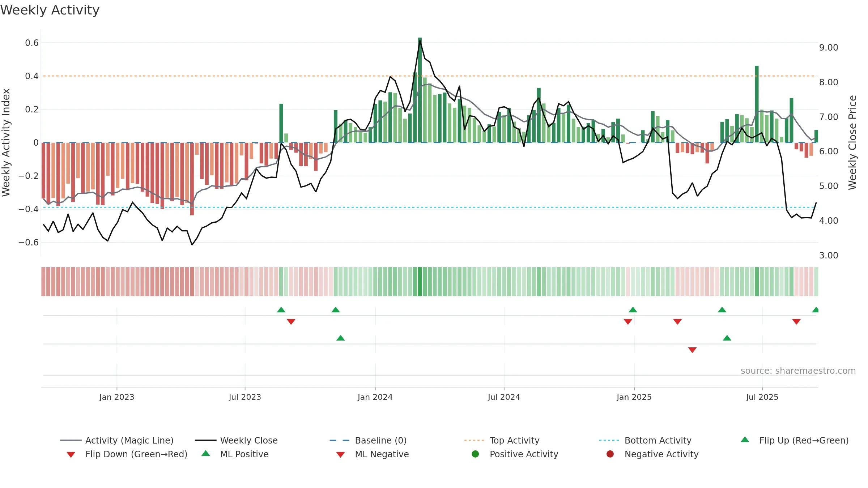Click the Jul 2025 x-axis label
868x488 pixels.
pyautogui.click(x=762, y=397)
